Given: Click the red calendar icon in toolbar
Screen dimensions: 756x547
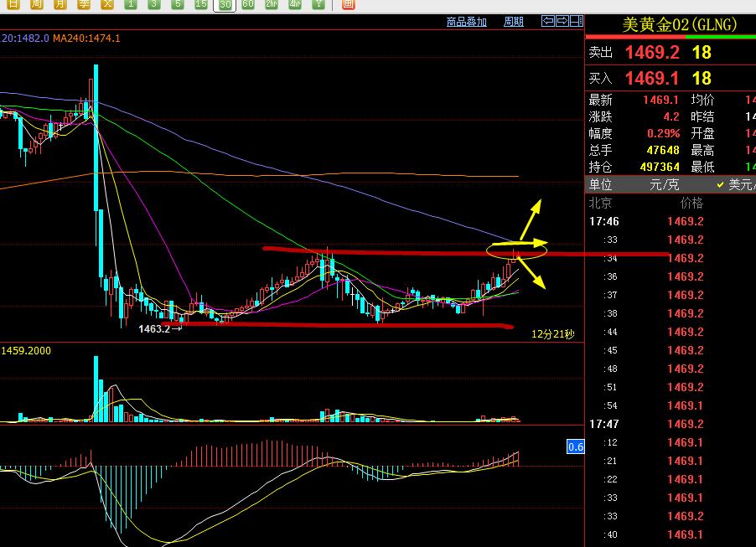Looking at the screenshot, I should 348,4.
